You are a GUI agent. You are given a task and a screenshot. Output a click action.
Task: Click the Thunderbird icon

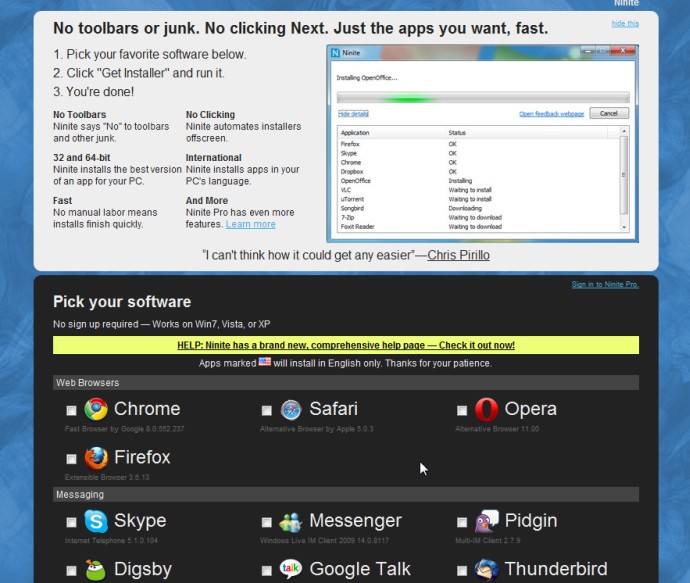486,570
